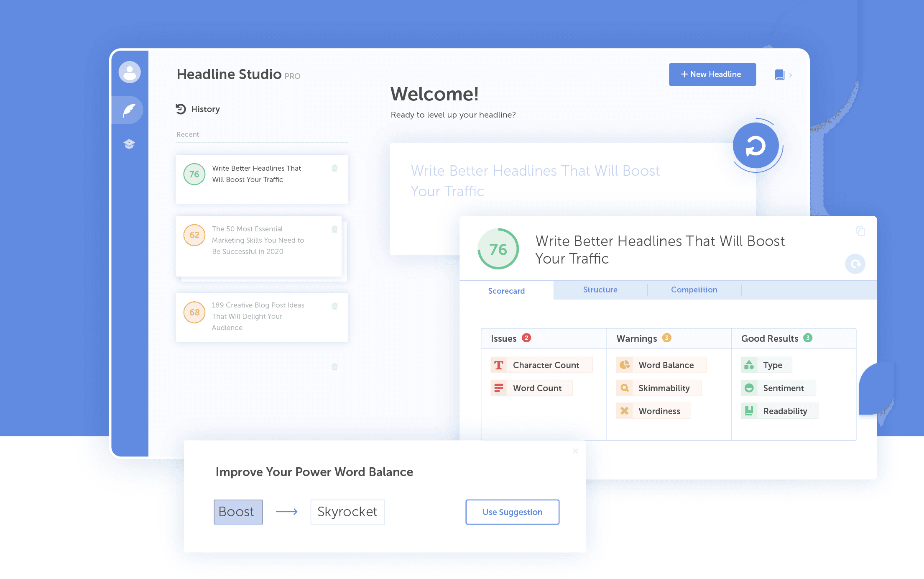Expand the chevron next to book icon
Screen dimensions: 924x579
[x=790, y=75]
